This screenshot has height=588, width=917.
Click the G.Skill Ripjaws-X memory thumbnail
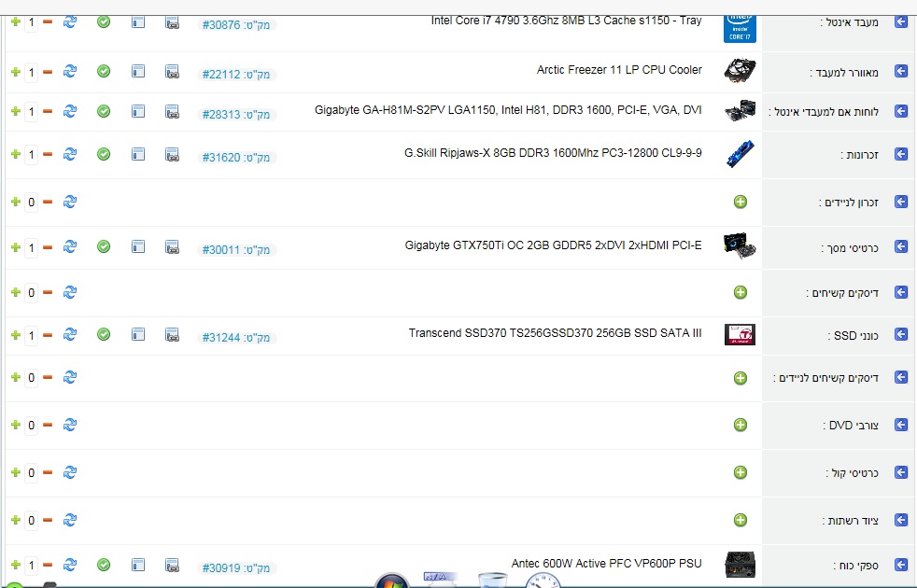(740, 154)
